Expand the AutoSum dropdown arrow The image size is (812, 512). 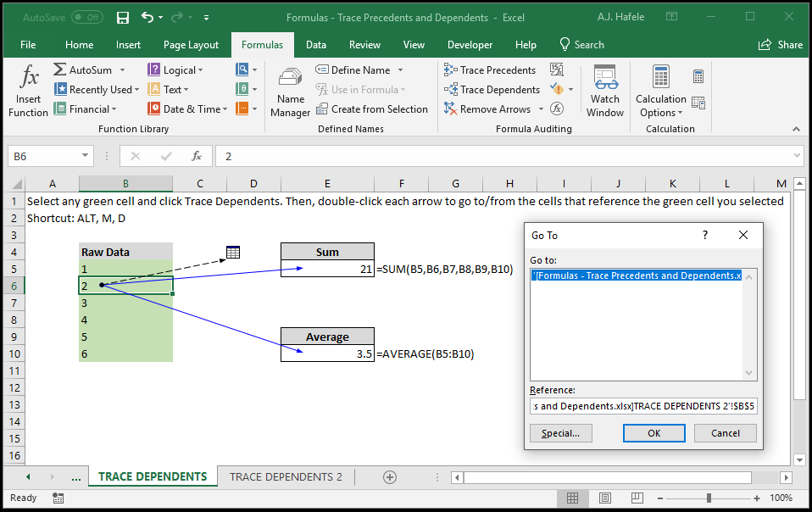pos(123,70)
